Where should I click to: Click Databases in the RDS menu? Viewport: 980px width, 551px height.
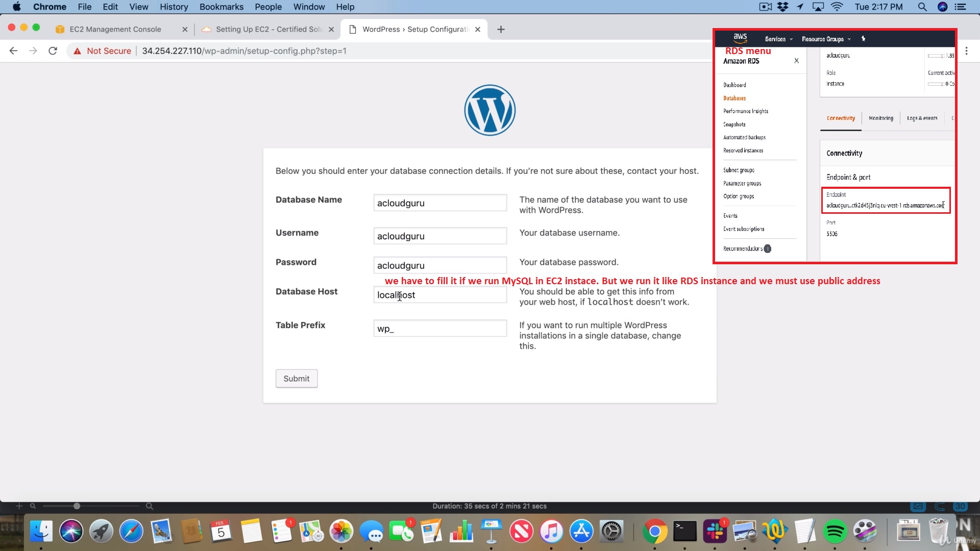pos(734,98)
